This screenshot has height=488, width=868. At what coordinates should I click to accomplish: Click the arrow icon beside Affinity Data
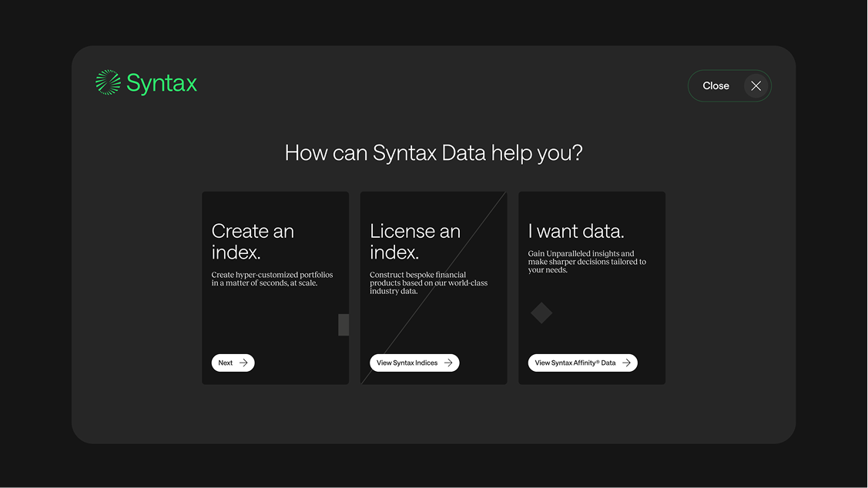point(626,363)
